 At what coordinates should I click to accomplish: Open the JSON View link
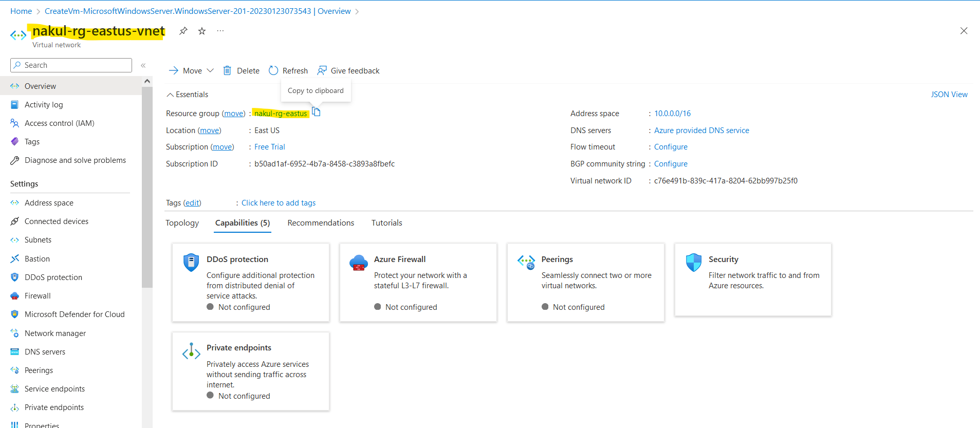pyautogui.click(x=949, y=95)
